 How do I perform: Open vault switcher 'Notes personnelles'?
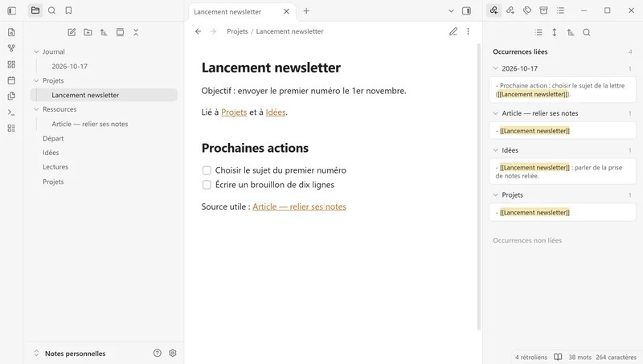point(70,354)
